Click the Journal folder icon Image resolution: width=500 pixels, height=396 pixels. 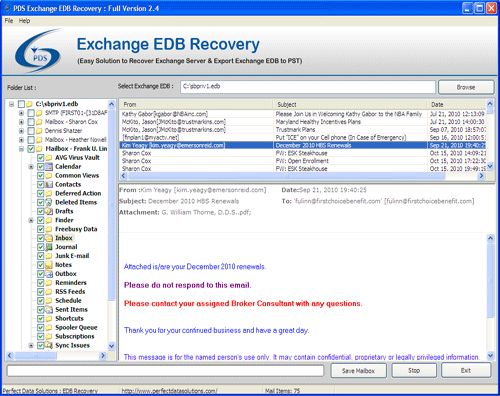point(49,247)
